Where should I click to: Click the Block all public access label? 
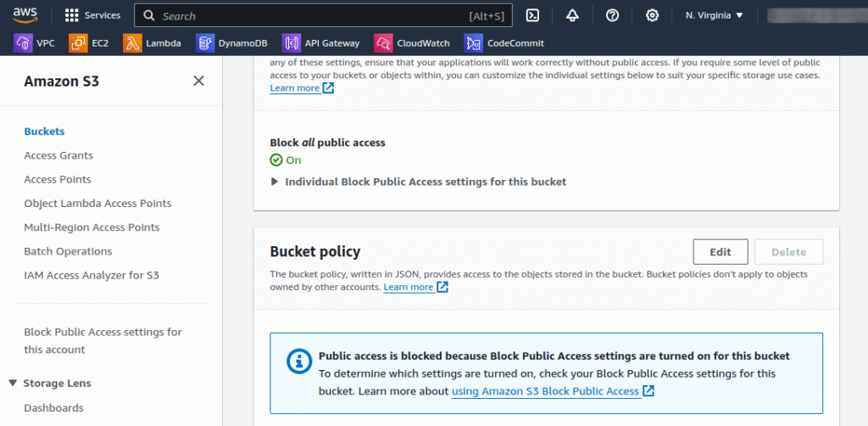(328, 143)
